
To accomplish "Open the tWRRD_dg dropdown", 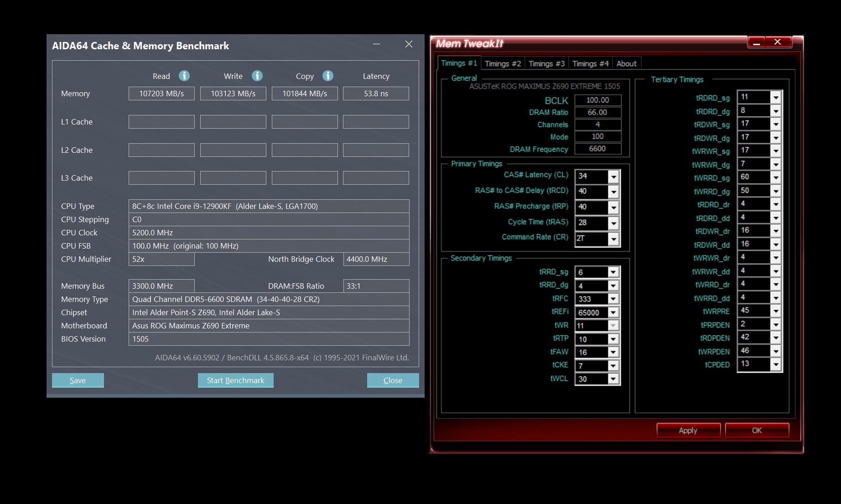I will pyautogui.click(x=776, y=191).
